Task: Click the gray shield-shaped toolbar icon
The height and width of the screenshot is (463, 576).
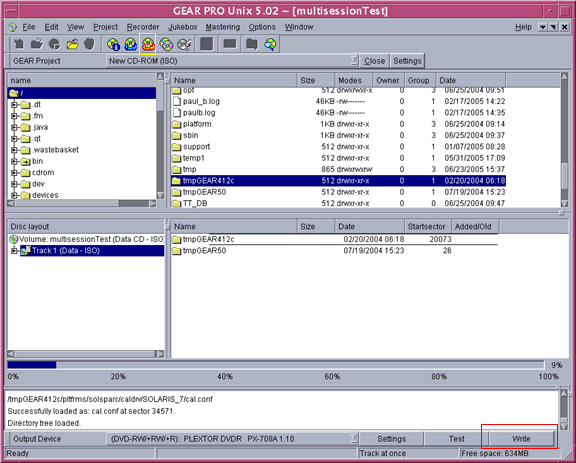Action: (90, 44)
